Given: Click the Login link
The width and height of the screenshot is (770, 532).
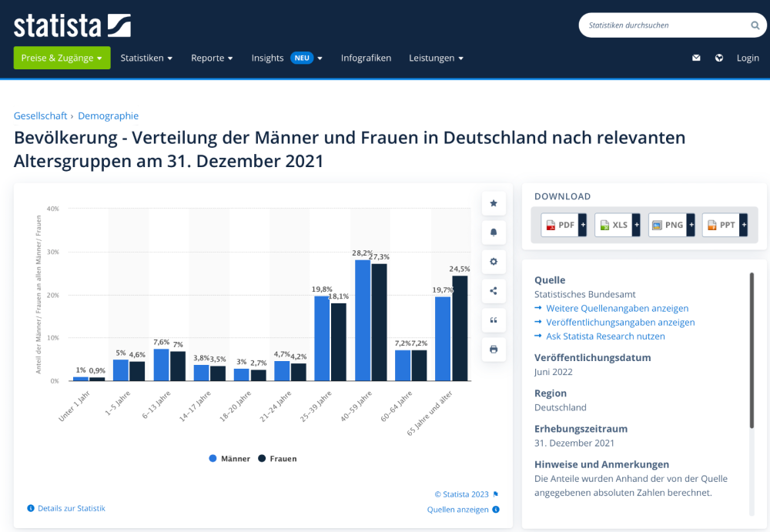Looking at the screenshot, I should [748, 58].
